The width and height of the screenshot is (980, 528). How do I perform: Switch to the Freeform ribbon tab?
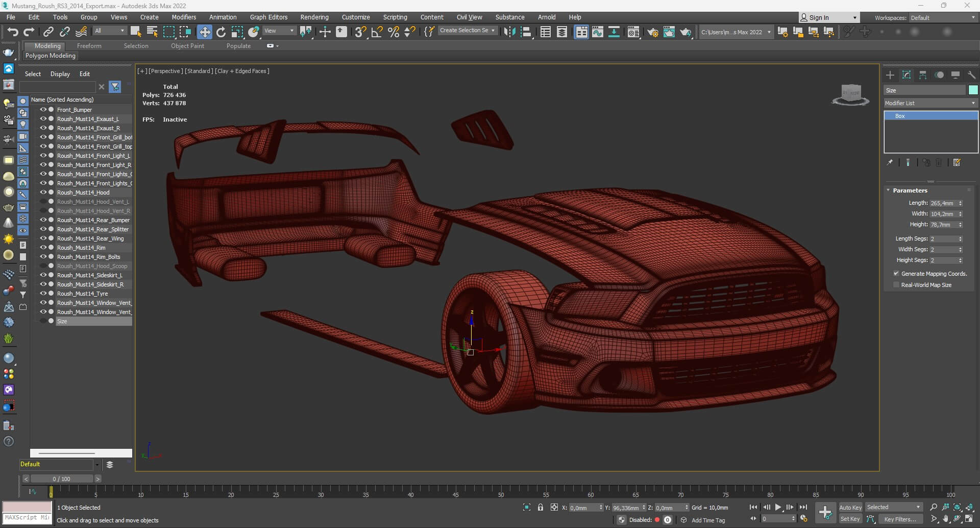[x=89, y=46]
